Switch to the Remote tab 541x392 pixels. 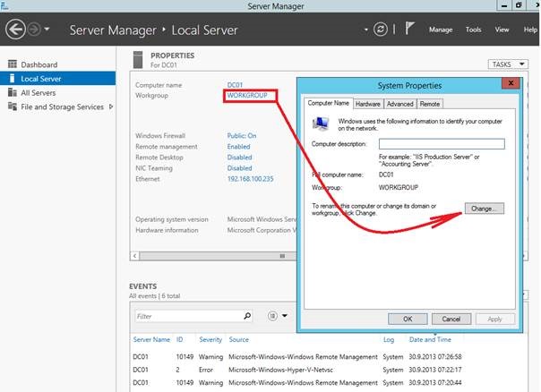coord(430,104)
